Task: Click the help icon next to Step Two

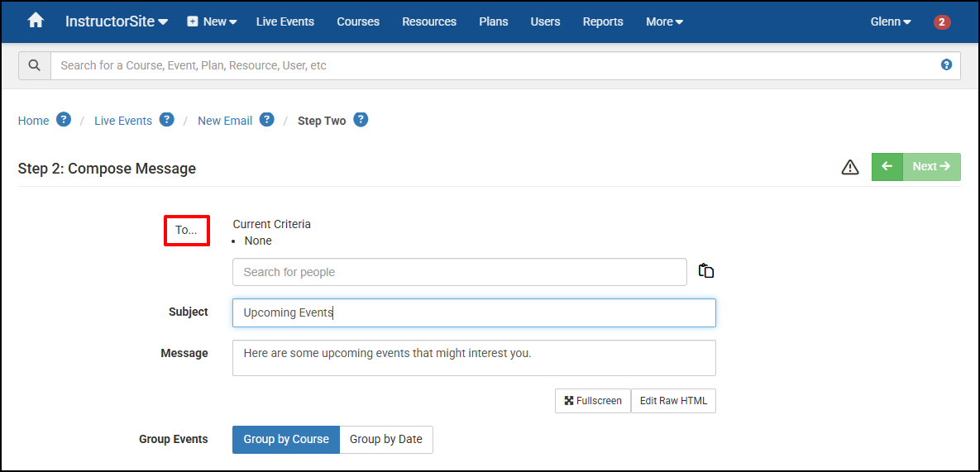Action: pyautogui.click(x=361, y=119)
